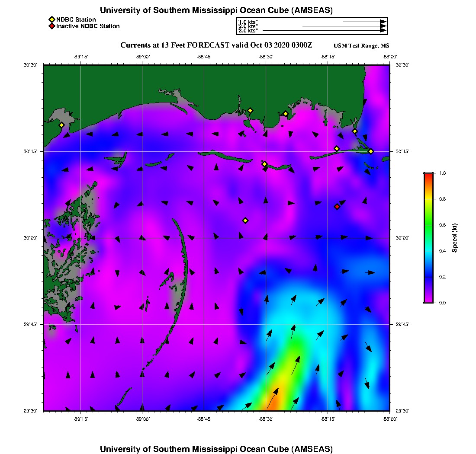
Task: Click the top AMSEAS Ocean Cube title
Action: pyautogui.click(x=216, y=10)
